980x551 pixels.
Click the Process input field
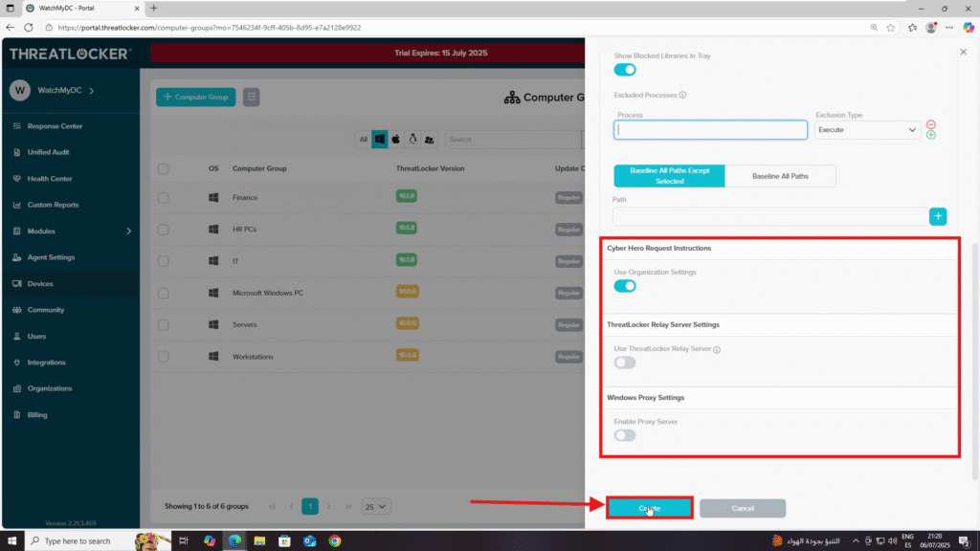pyautogui.click(x=710, y=130)
